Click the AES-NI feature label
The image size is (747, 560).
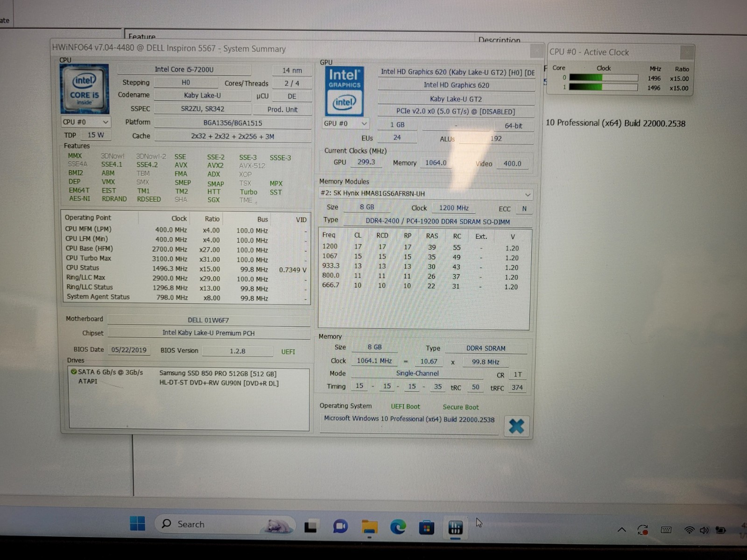(x=79, y=198)
